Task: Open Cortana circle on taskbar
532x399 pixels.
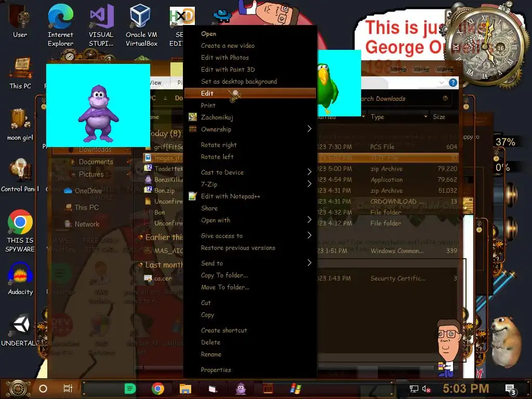Action: 43,389
